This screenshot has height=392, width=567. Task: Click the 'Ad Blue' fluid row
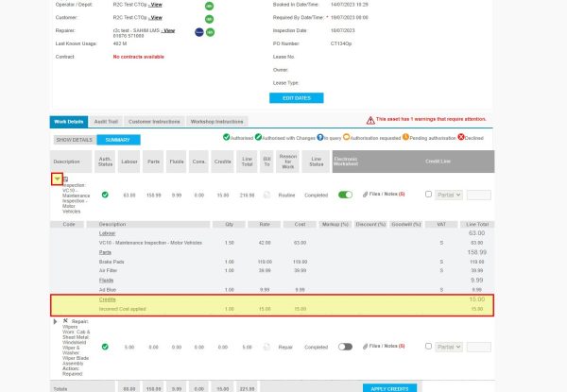tap(272, 290)
